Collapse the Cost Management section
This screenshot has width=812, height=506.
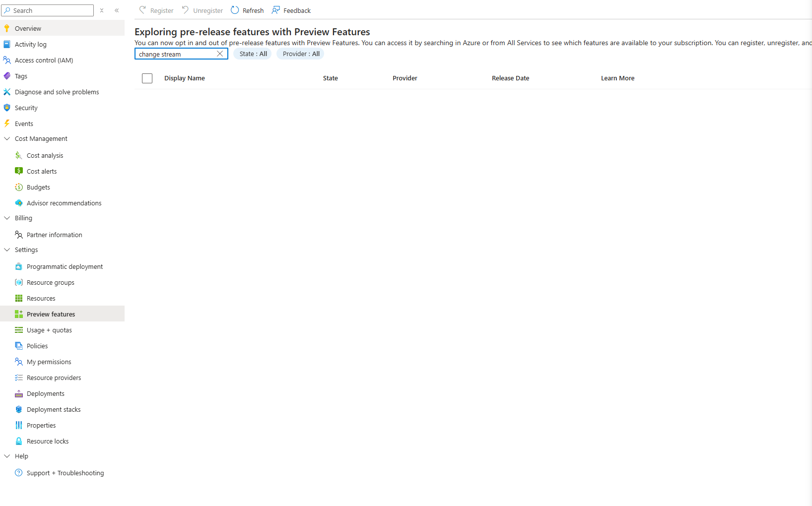(x=7, y=138)
